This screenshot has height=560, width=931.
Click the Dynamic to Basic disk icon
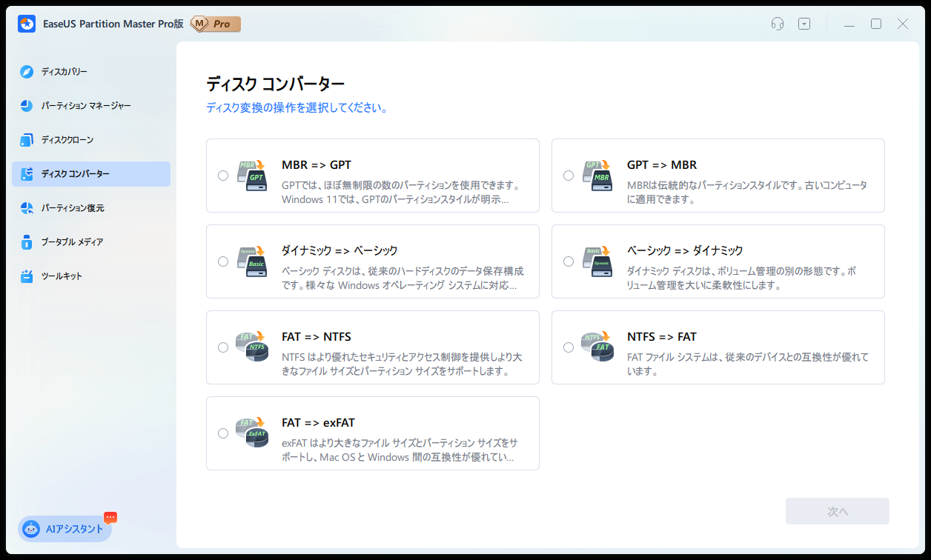pos(251,261)
